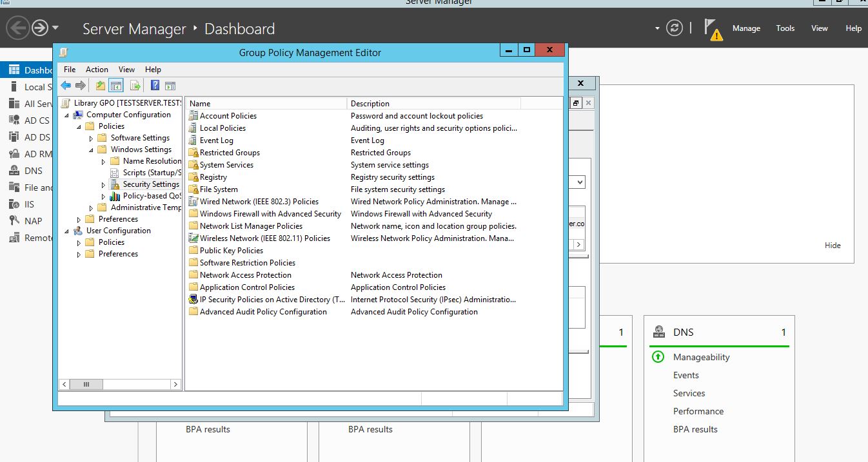Click the tree pane horizontal scrollbar right arrow
The width and height of the screenshot is (868, 462).
point(176,384)
